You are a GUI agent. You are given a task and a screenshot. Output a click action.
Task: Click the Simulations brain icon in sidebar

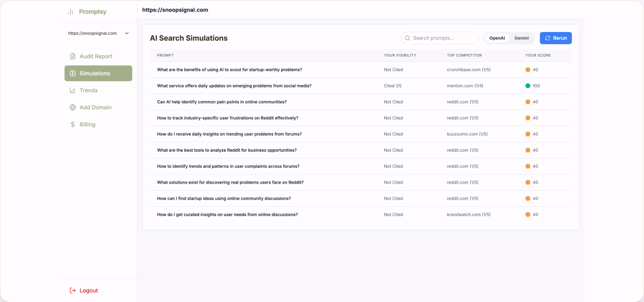point(73,73)
